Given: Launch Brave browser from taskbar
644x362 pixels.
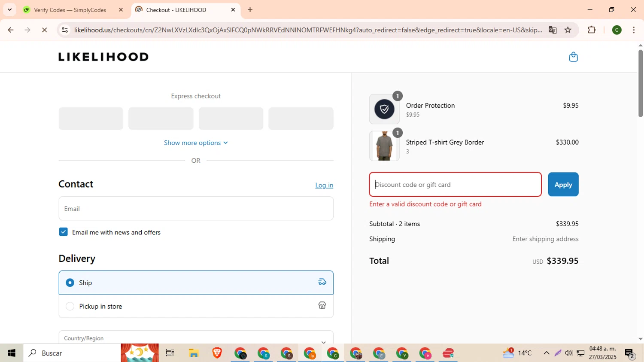Looking at the screenshot, I should click(x=217, y=353).
